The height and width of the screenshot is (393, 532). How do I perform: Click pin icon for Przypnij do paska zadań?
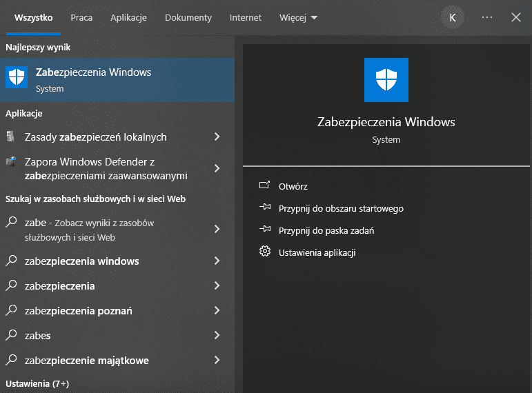[x=265, y=229]
